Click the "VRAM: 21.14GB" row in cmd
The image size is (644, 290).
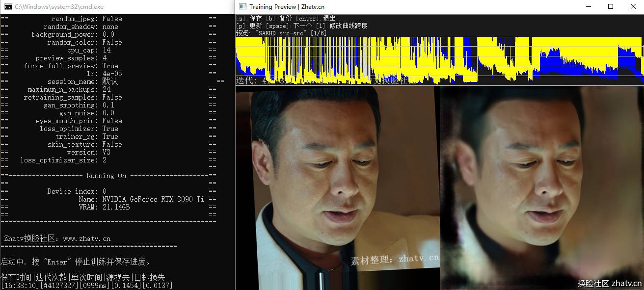pos(108,207)
